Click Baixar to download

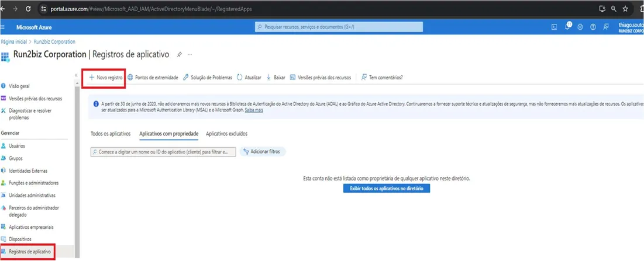pos(275,78)
